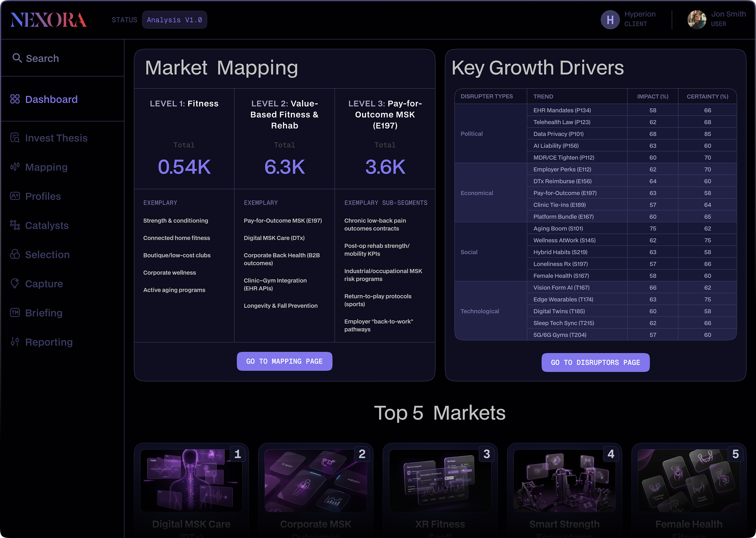756x538 pixels.
Task: Click the Analysis V1.0 status badge
Action: pos(174,20)
